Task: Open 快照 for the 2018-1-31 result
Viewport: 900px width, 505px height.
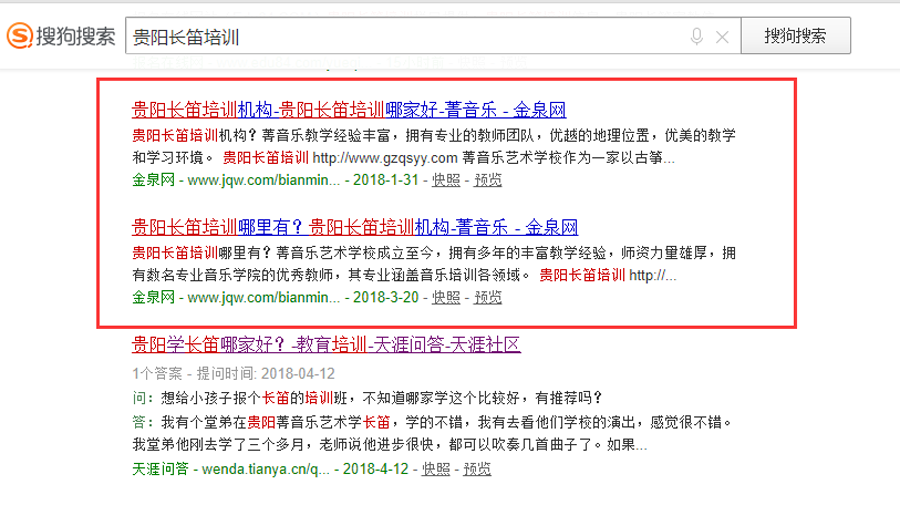Action: pos(446,180)
